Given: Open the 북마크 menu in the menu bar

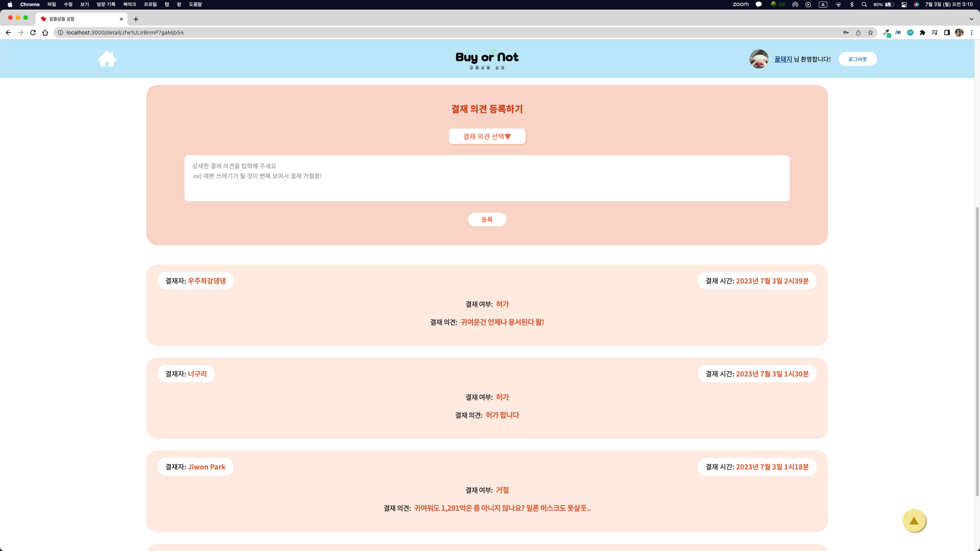Looking at the screenshot, I should click(x=129, y=4).
